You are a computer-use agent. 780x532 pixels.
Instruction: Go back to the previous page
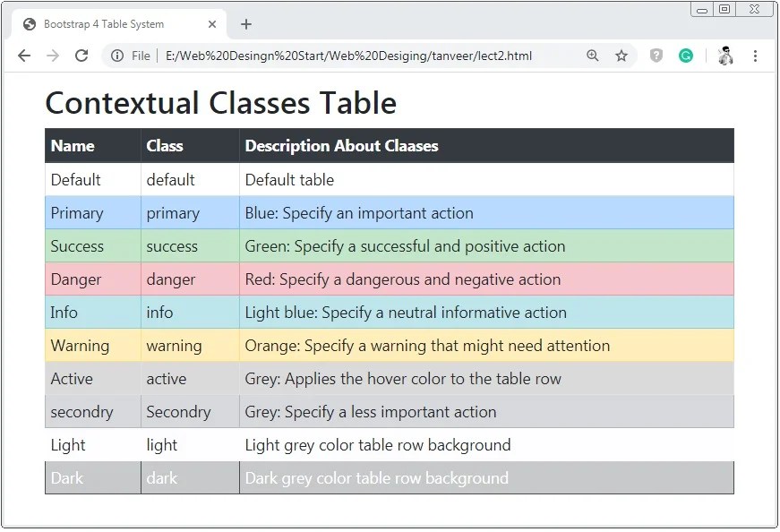(23, 56)
